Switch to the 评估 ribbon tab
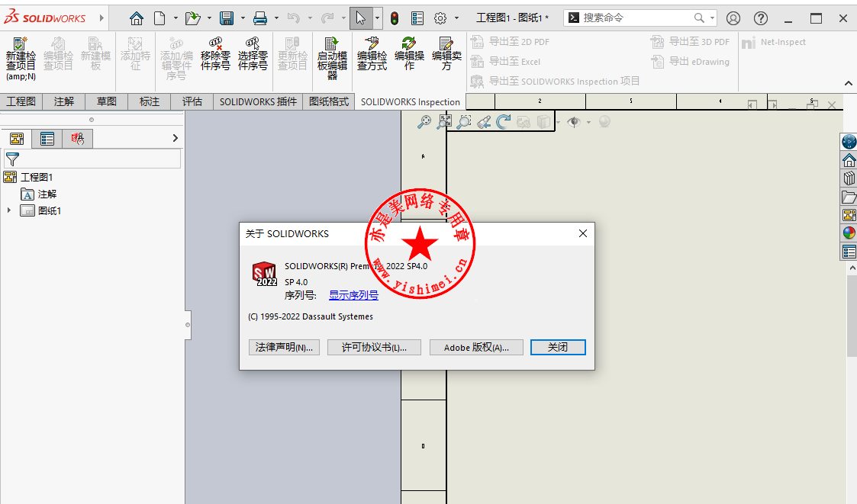Screen dimensions: 857x504 [192, 101]
